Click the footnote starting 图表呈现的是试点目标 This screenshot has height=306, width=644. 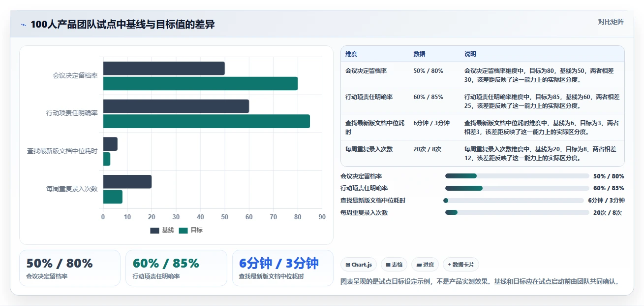click(x=480, y=282)
